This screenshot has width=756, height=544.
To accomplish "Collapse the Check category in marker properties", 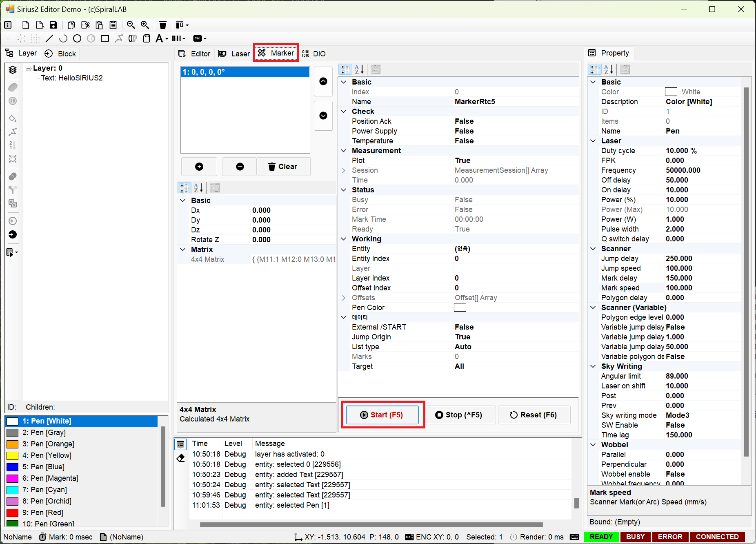I will point(344,111).
